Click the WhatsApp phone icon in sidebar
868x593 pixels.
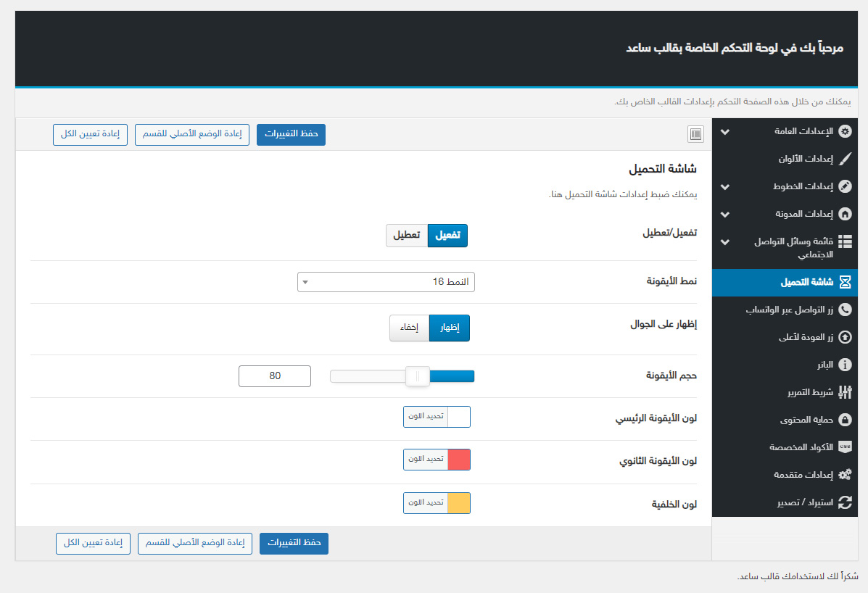pos(845,310)
